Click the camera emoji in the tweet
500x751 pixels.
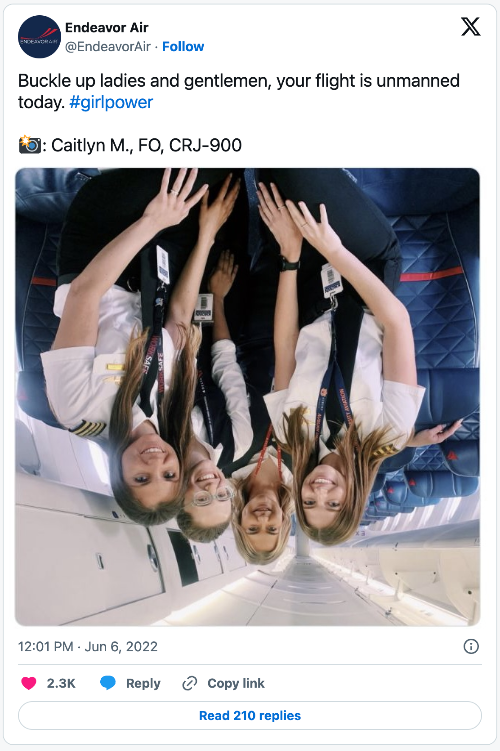(x=30, y=145)
